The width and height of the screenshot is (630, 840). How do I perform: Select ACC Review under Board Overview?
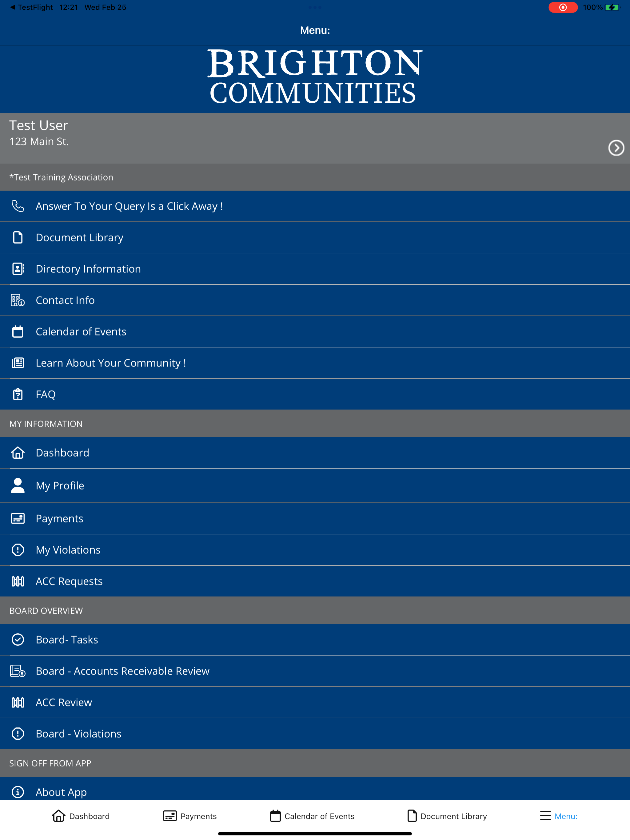pyautogui.click(x=315, y=702)
